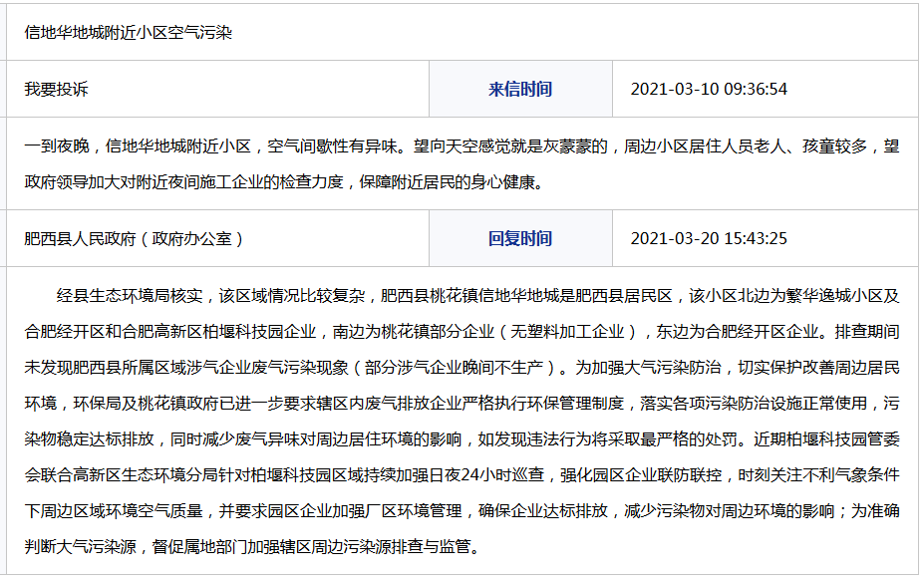
Task: Select the timestamp 2021-03-10 09:36:54
Action: point(709,89)
